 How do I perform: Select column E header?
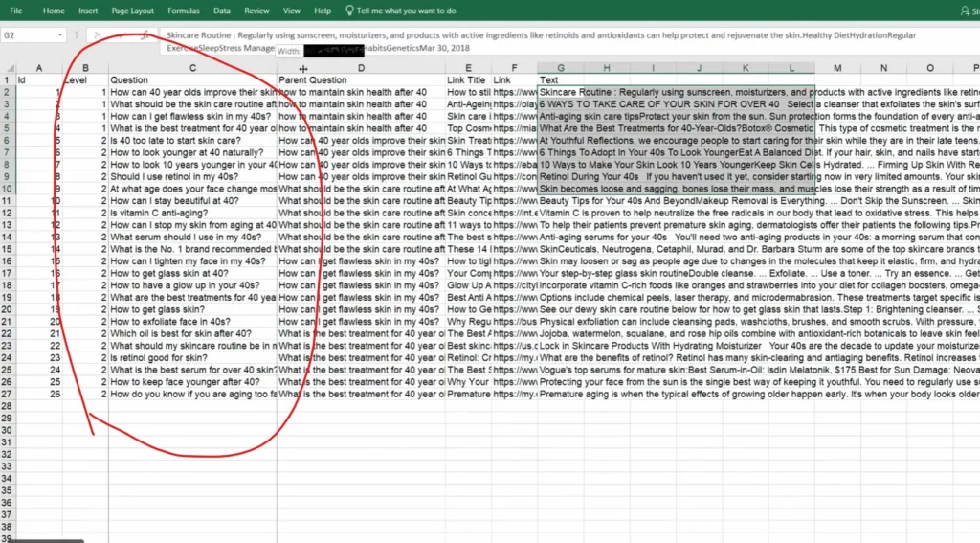(468, 68)
